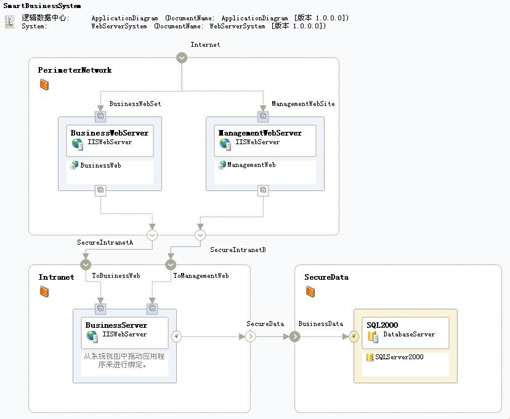Click the bottom endpoint of BusinessWebServer
Screen dimensions: 510x419
[x=100, y=190]
